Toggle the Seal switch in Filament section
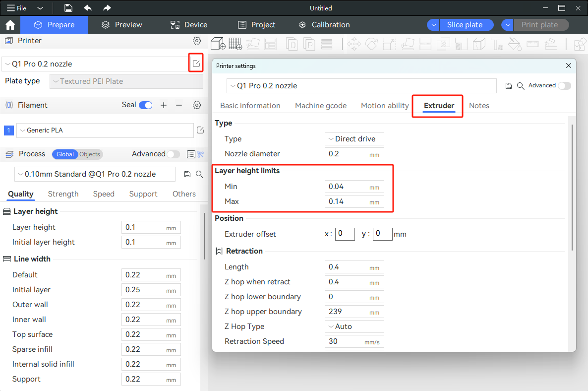 (x=145, y=105)
